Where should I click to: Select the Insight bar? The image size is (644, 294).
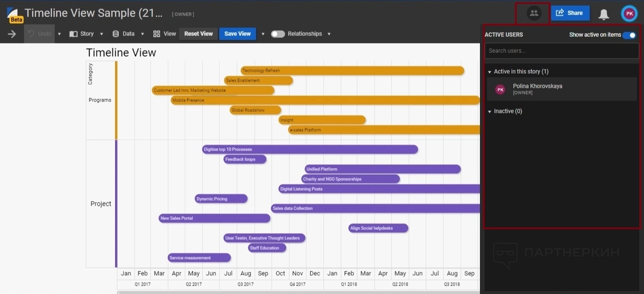pyautogui.click(x=322, y=120)
